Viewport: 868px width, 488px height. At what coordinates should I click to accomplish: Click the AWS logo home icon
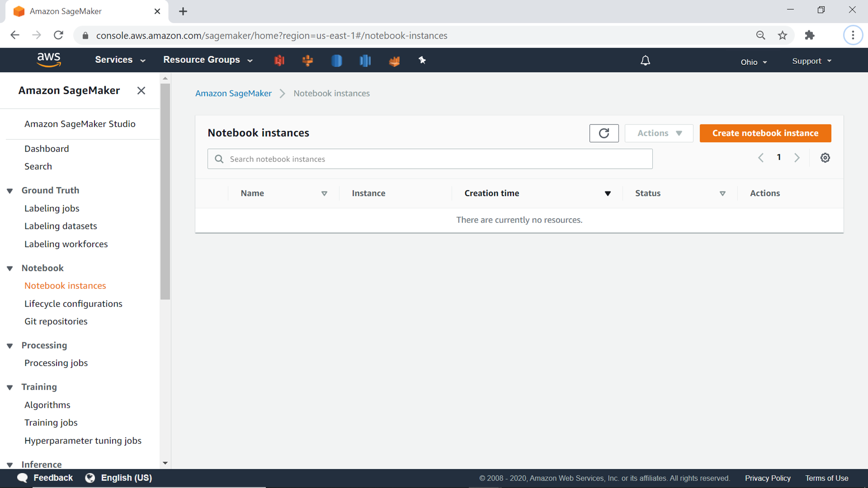(49, 60)
